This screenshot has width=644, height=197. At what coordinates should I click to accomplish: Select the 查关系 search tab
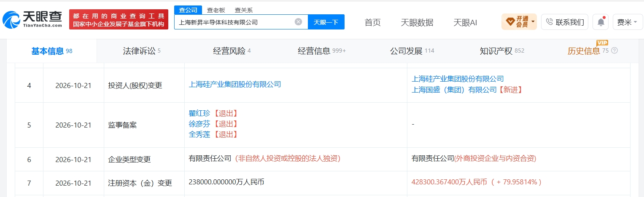tap(244, 10)
